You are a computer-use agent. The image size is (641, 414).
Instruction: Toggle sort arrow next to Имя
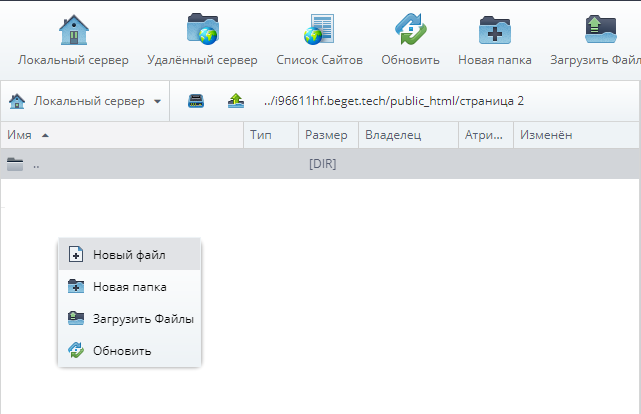[x=45, y=135]
